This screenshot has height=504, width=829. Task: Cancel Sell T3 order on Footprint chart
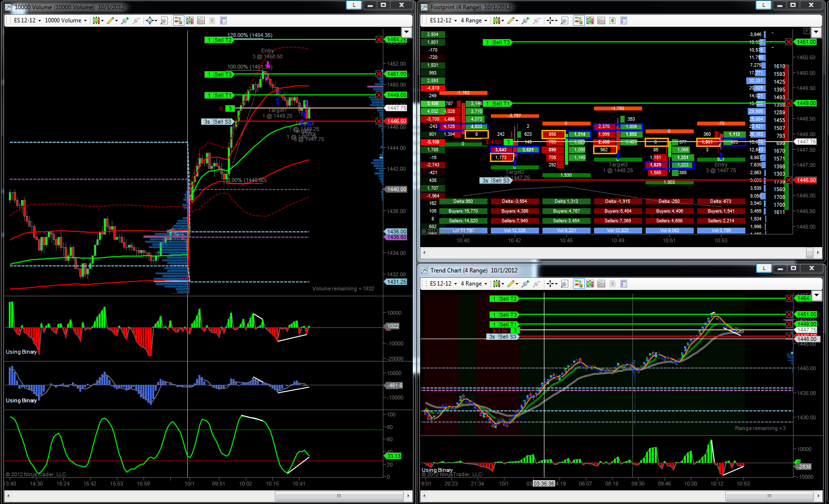(789, 42)
